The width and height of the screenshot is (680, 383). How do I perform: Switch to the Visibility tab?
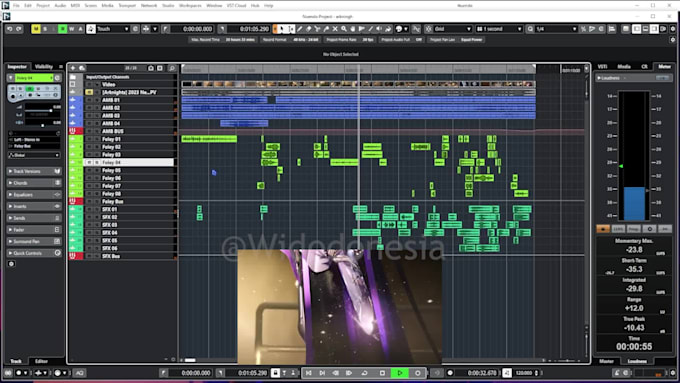[x=44, y=66]
